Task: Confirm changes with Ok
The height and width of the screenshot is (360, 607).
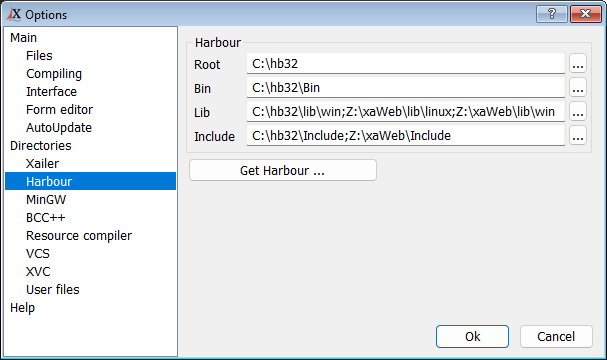Action: (x=472, y=336)
